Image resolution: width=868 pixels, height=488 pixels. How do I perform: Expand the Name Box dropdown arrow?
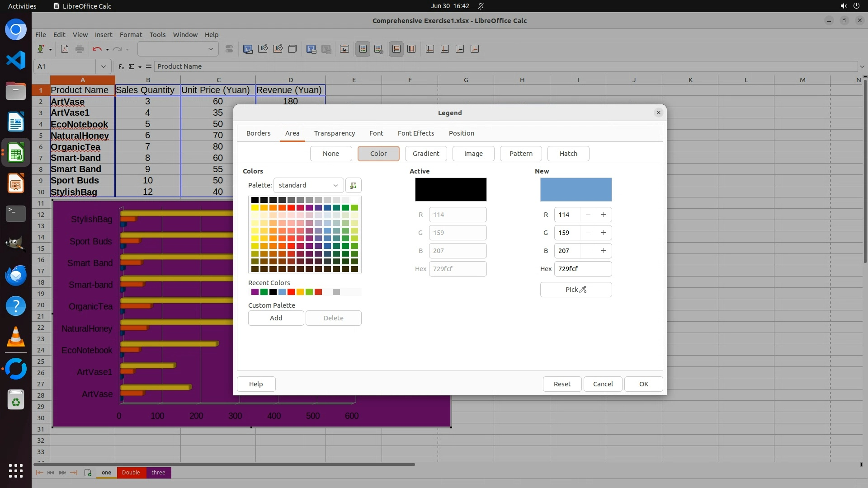[103, 66]
